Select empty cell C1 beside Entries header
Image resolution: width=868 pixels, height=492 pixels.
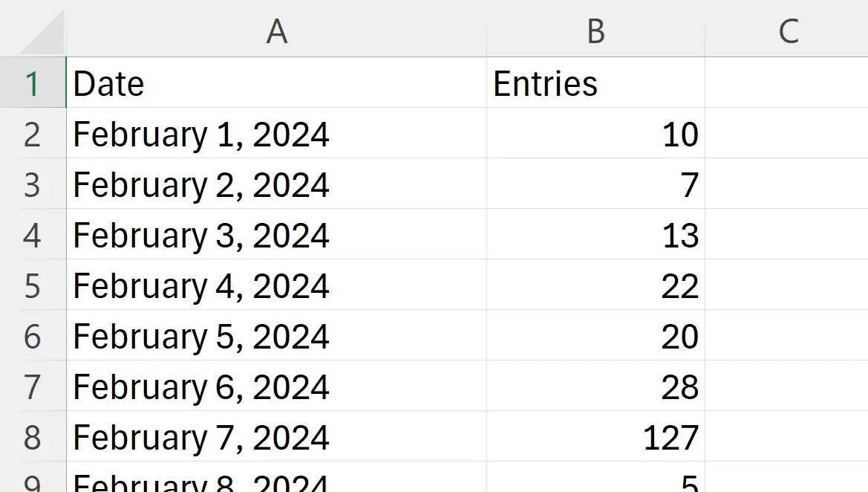(x=787, y=82)
